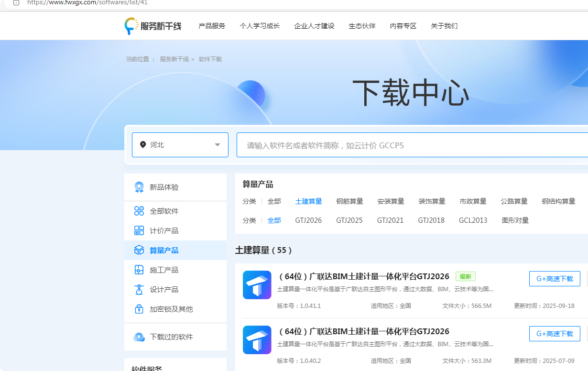Click the 计价产品 sidebar icon
This screenshot has height=371, width=588.
139,230
